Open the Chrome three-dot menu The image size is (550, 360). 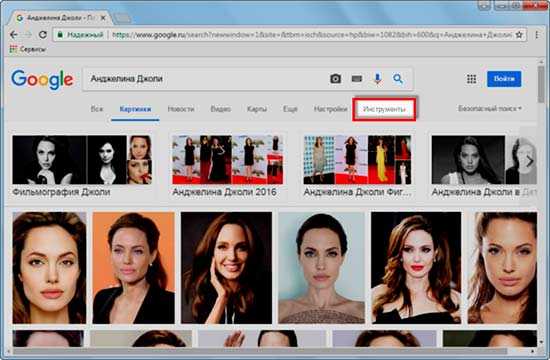coord(537,35)
